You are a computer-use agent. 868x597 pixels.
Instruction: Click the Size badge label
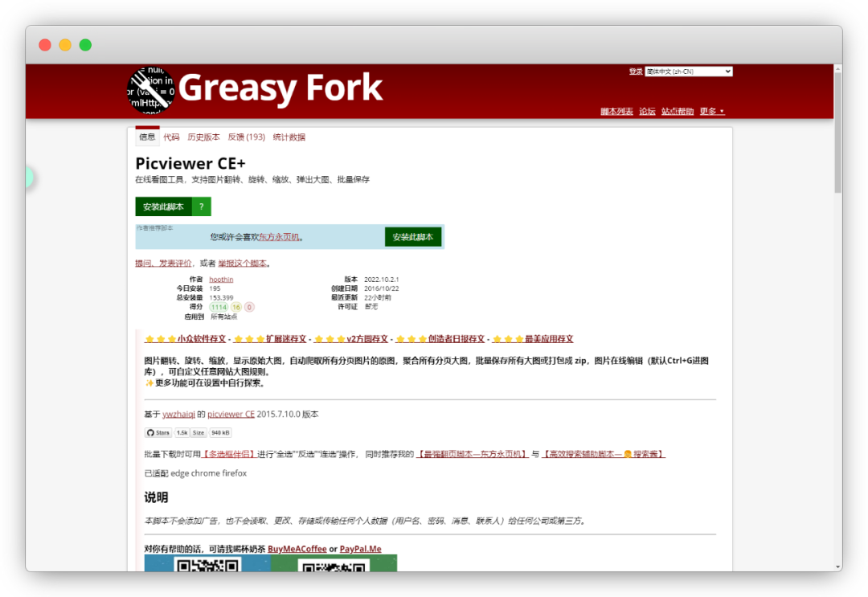(199, 432)
